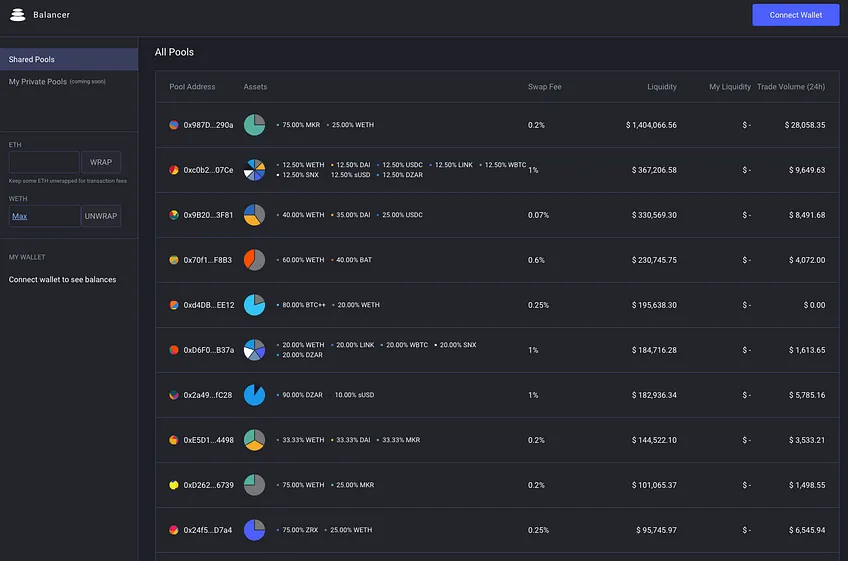The image size is (848, 561).
Task: Click identicon of pool 0x9B20...3F81
Action: click(x=174, y=215)
